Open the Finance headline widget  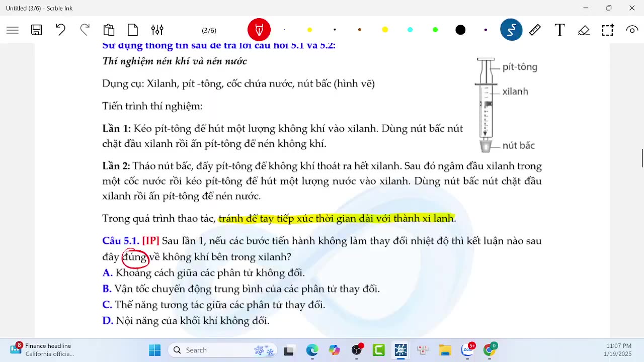pos(42,350)
